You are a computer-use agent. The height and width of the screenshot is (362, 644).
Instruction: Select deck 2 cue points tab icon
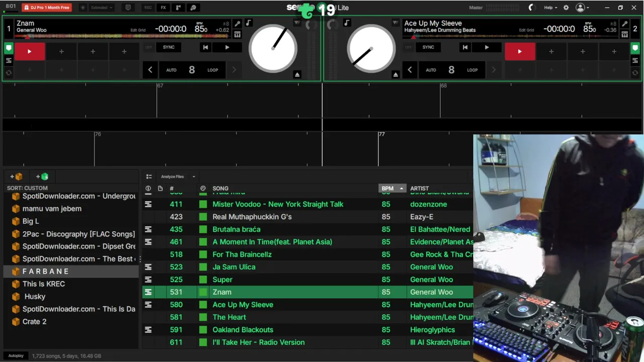[x=635, y=49]
